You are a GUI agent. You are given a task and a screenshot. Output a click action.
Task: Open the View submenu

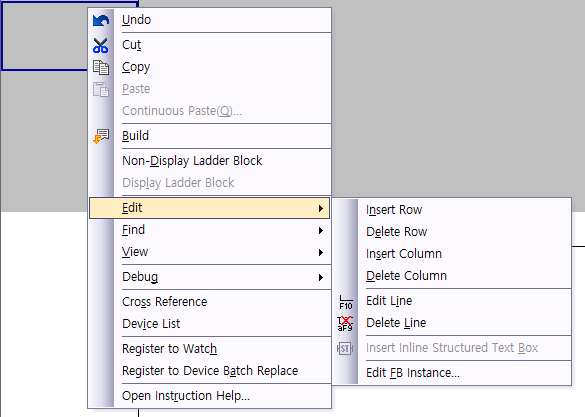[x=210, y=252]
